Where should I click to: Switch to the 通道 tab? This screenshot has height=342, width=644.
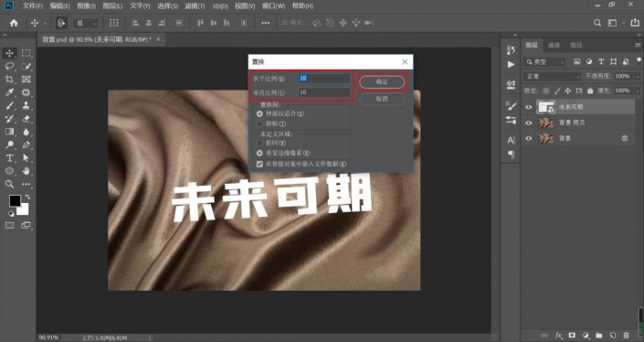click(x=554, y=45)
